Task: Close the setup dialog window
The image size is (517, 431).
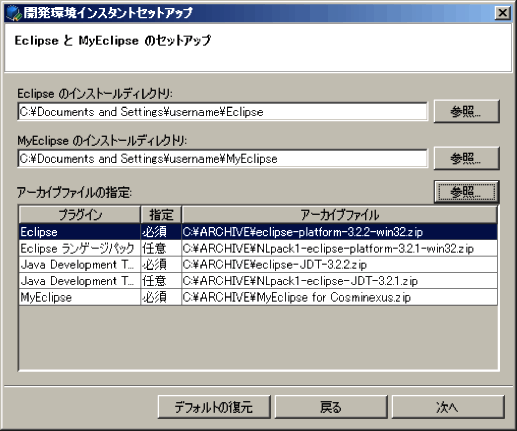Action: (502, 13)
